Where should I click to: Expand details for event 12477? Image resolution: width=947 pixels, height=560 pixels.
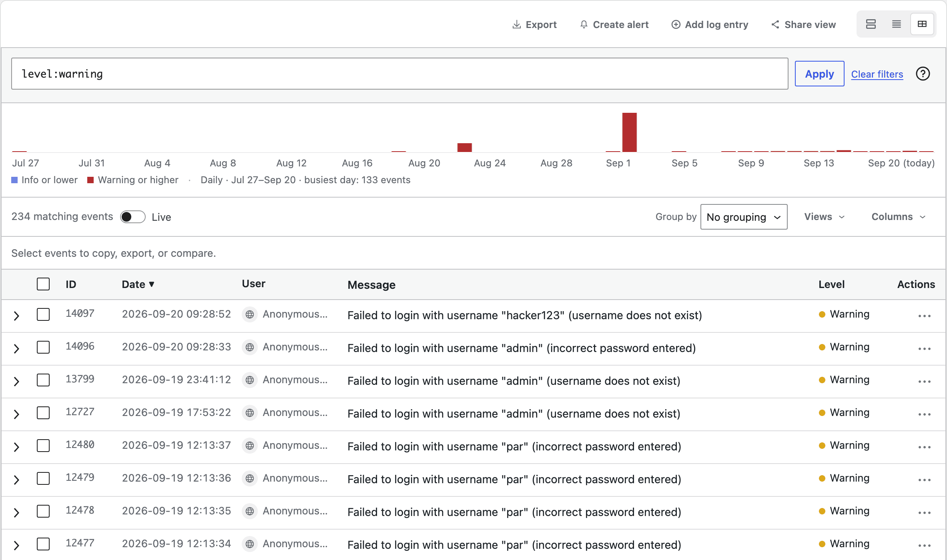click(16, 546)
